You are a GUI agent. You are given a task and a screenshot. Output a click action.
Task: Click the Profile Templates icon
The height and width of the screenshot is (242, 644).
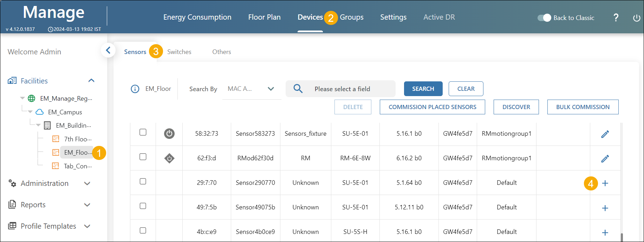pyautogui.click(x=12, y=226)
